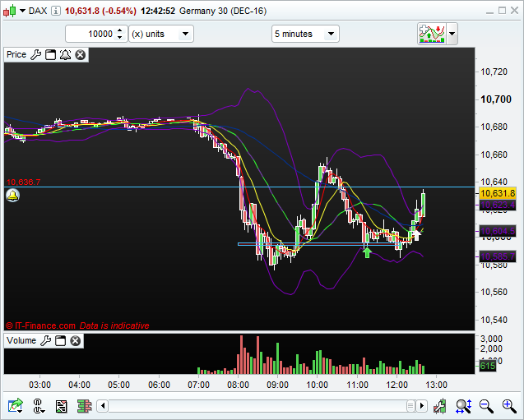
Task: Open the DAX instrument info icon
Action: tap(56, 11)
